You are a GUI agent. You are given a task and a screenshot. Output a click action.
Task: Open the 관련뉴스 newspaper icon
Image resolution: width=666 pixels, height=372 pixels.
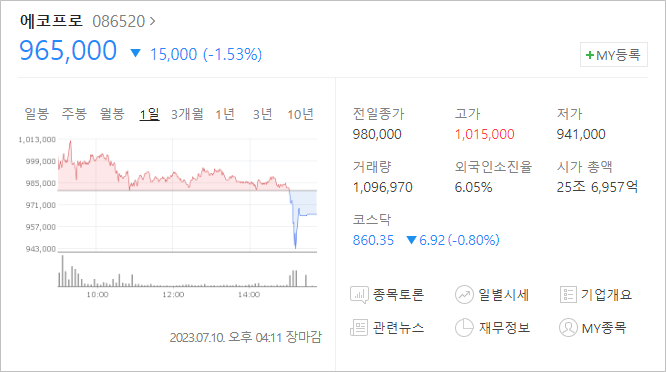pos(359,328)
